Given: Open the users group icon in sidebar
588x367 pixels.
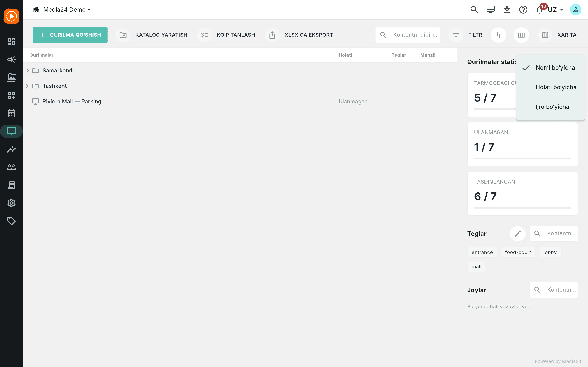Looking at the screenshot, I should click(x=11, y=167).
